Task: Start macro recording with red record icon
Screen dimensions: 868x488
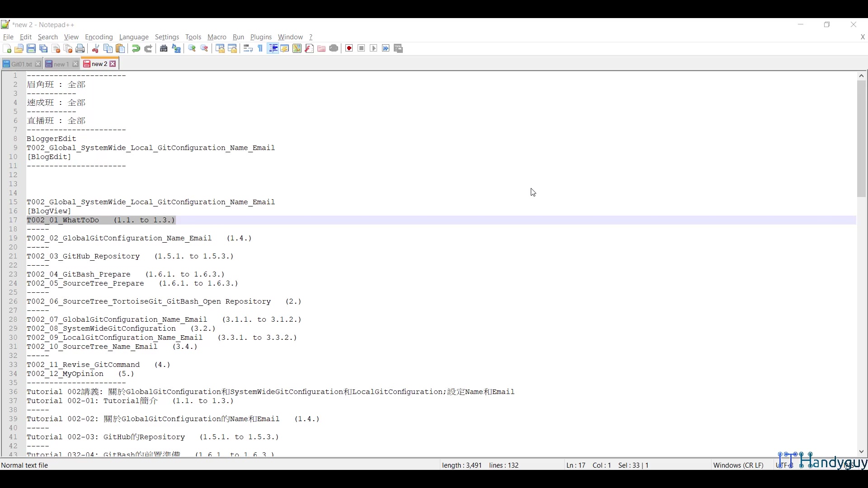Action: point(349,48)
